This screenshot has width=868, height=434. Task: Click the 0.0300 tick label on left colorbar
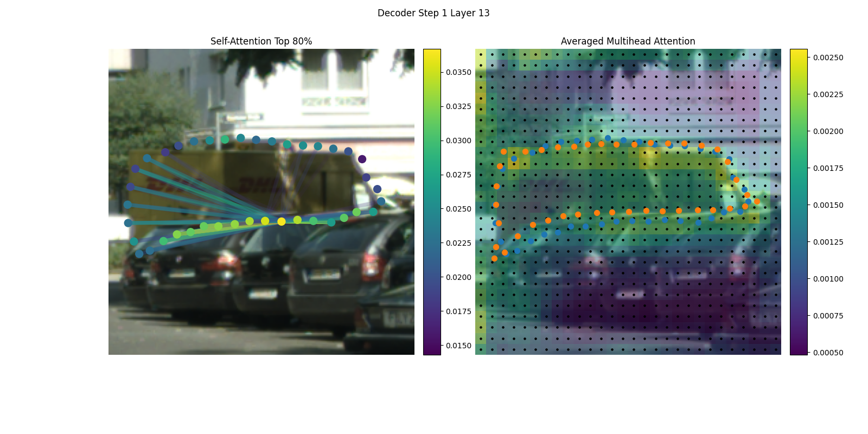pos(458,141)
